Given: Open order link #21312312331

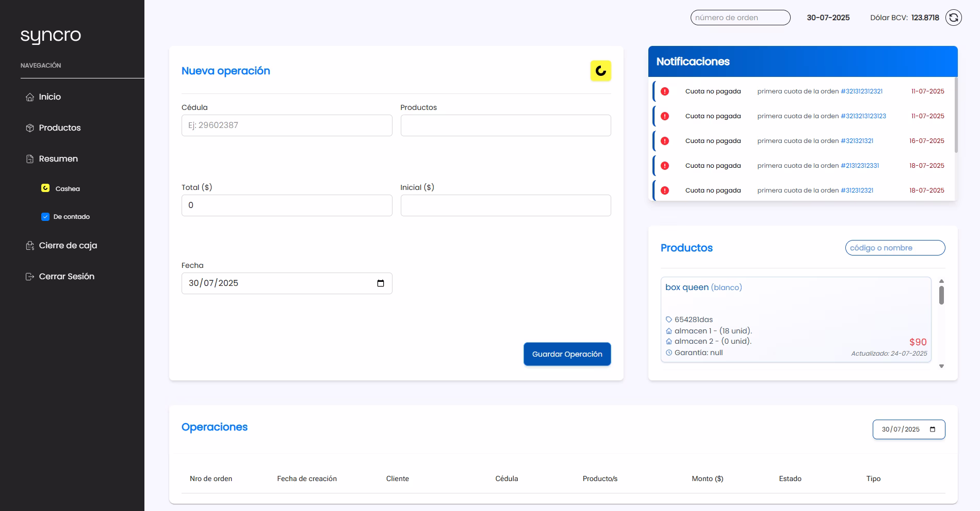Looking at the screenshot, I should tap(860, 166).
